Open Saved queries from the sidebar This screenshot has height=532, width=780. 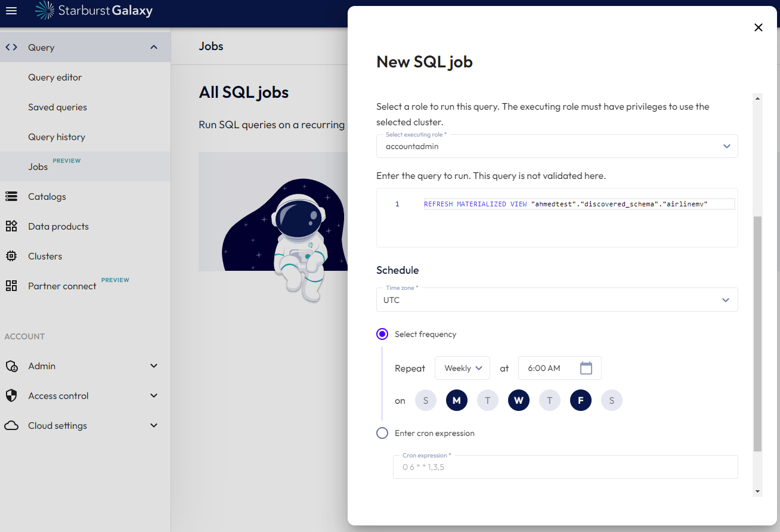[x=57, y=107]
